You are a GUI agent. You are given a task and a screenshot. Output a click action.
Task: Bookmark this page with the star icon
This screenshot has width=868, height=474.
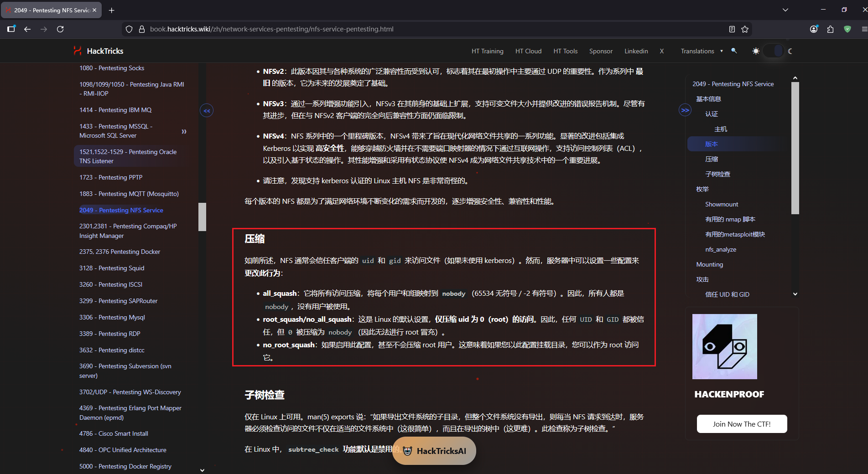(x=745, y=29)
